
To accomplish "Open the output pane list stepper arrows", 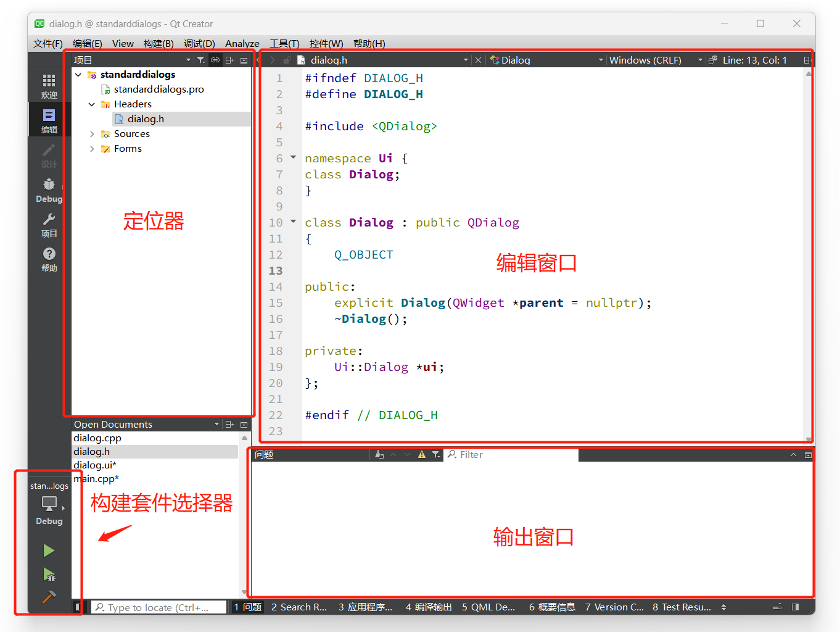I will pyautogui.click(x=723, y=607).
